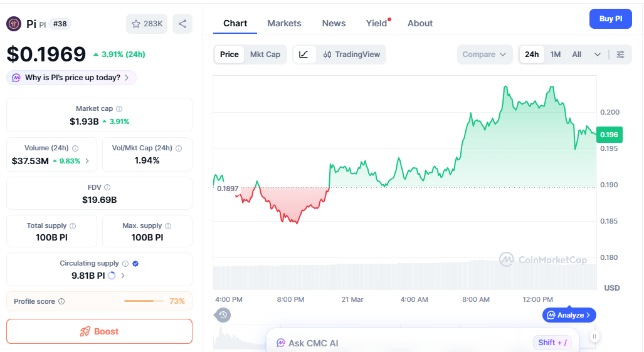Show Total supply info icon
644x352 pixels.
[73, 226]
